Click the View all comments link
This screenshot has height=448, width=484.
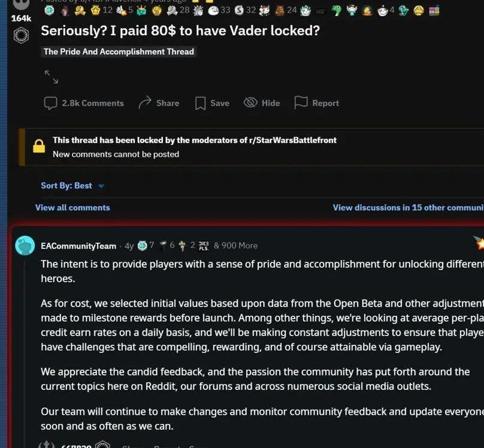[x=72, y=207]
